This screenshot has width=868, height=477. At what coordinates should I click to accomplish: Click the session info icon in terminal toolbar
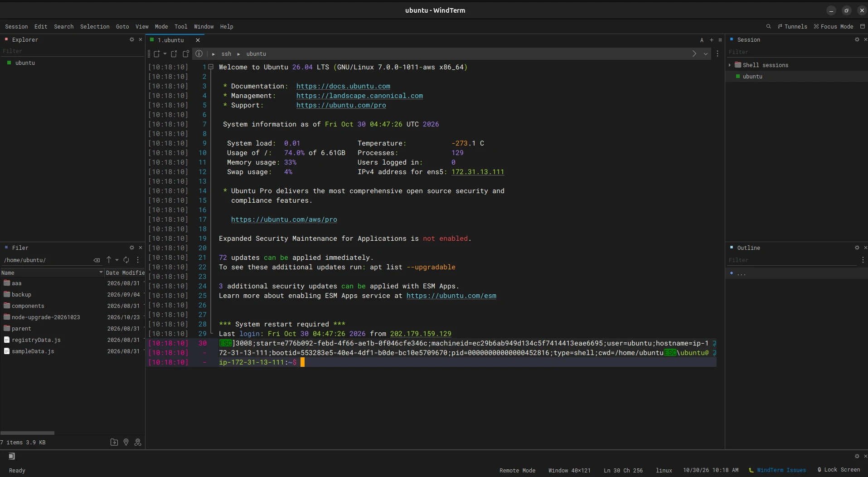(199, 54)
